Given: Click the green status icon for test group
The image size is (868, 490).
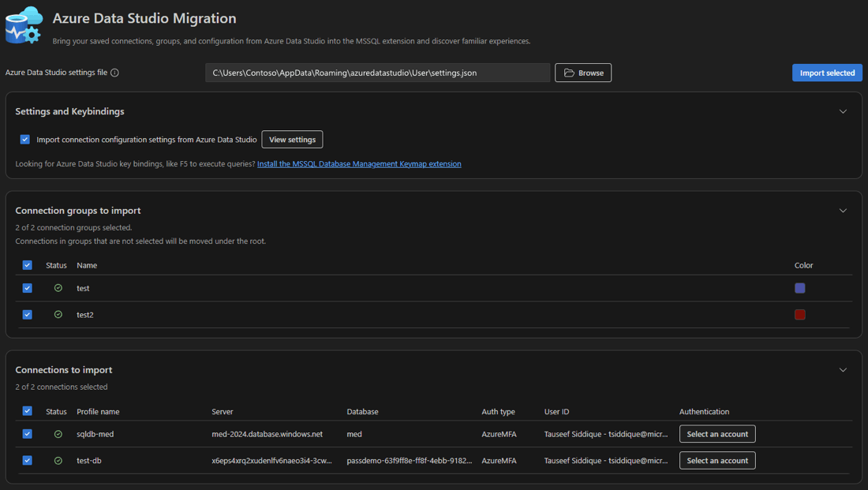Looking at the screenshot, I should pos(58,288).
